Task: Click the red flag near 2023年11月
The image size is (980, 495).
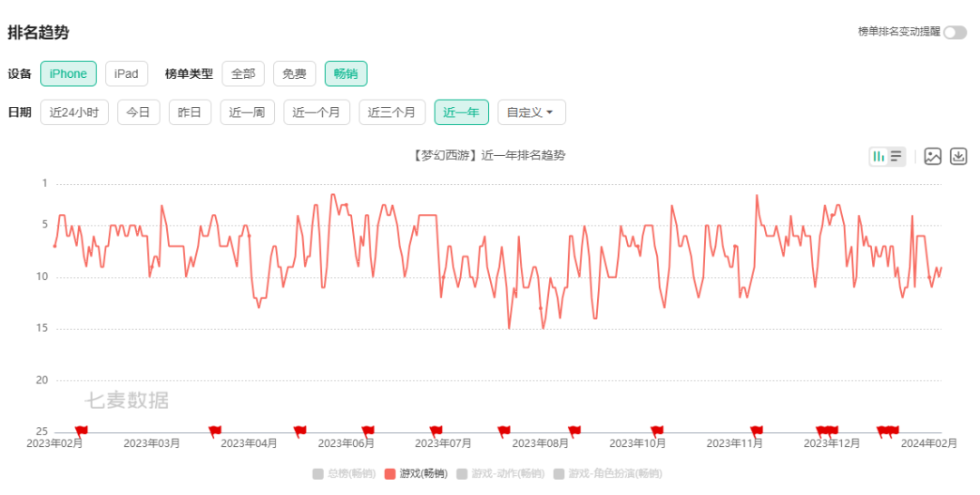Action: pos(756,430)
